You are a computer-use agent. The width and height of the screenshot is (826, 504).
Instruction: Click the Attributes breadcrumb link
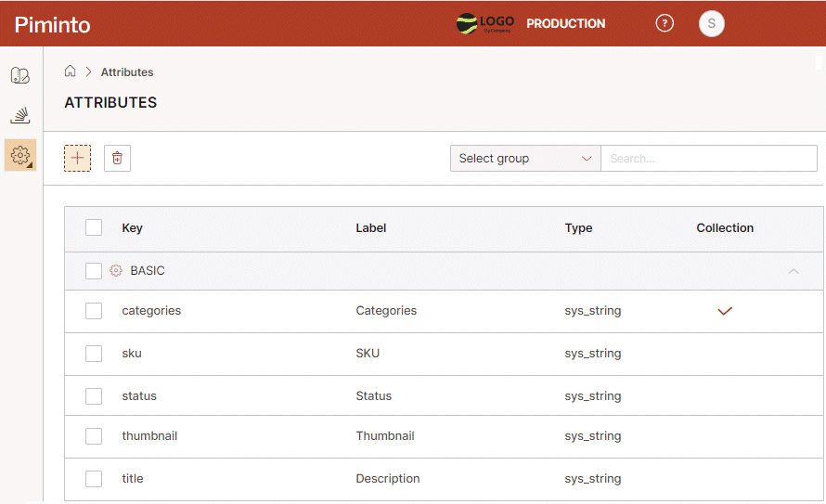tap(127, 72)
